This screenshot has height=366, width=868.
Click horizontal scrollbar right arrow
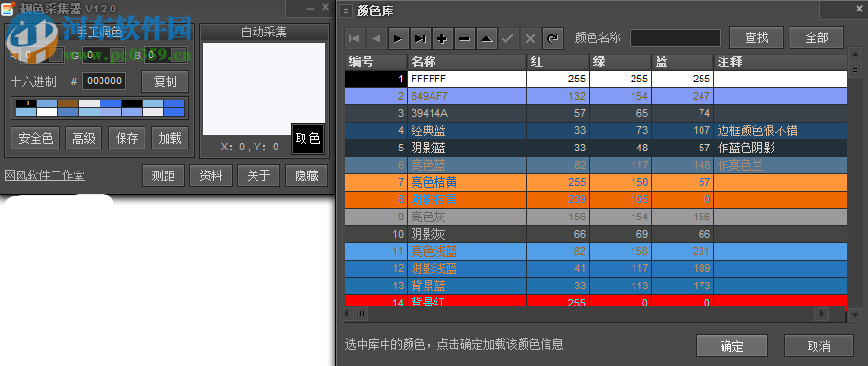821,313
